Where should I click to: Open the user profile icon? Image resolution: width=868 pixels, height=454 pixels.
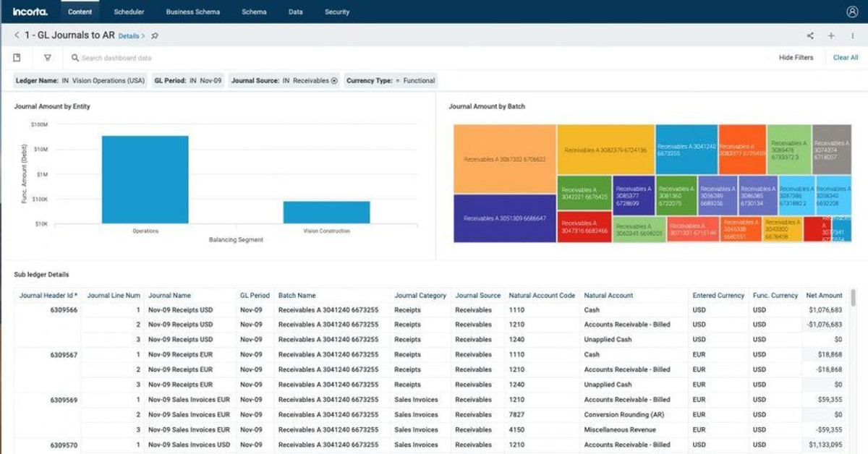click(851, 12)
